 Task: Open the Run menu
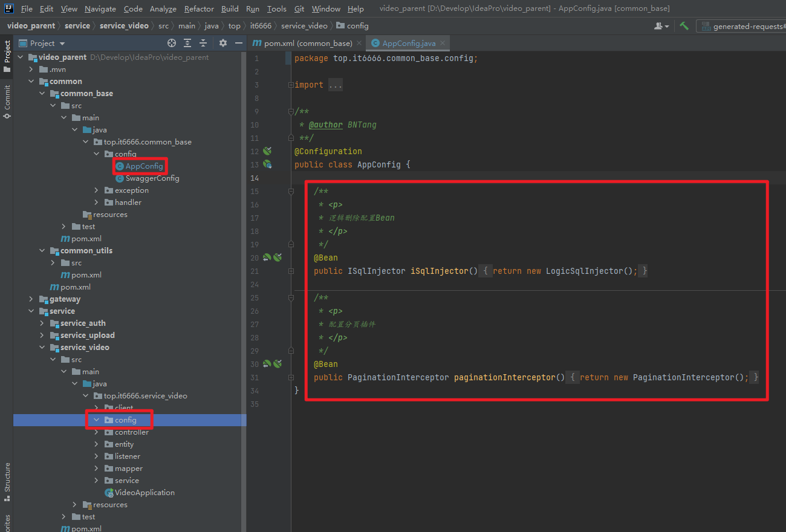click(x=253, y=8)
